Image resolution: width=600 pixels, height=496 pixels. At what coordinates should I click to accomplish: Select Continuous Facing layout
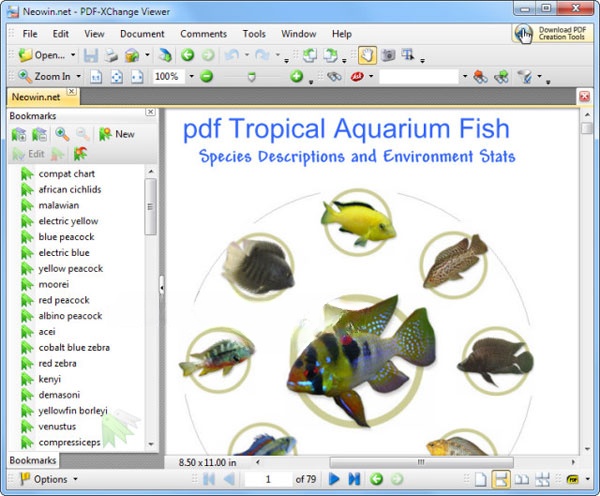[x=542, y=480]
